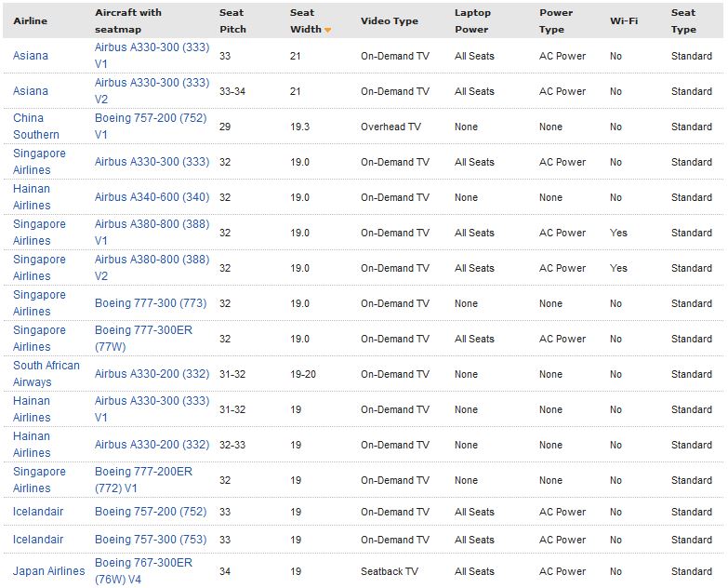Open Airbus A330-300 (333) V1 Asiana seatmap

pos(152,56)
